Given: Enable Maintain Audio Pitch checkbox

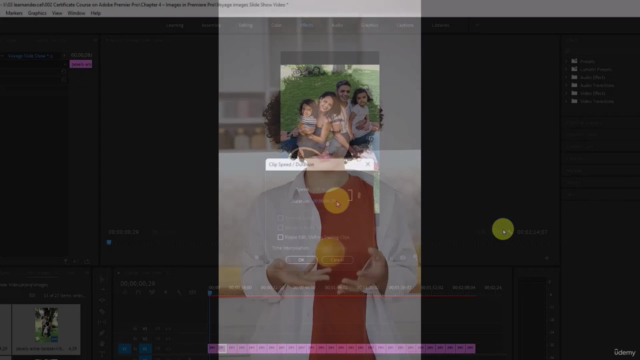Looking at the screenshot, I should pyautogui.click(x=280, y=227).
